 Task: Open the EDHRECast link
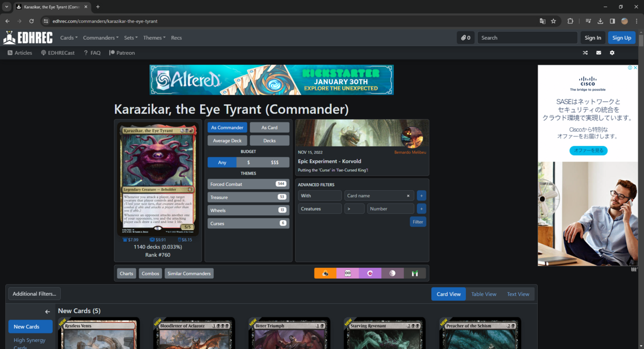(58, 53)
